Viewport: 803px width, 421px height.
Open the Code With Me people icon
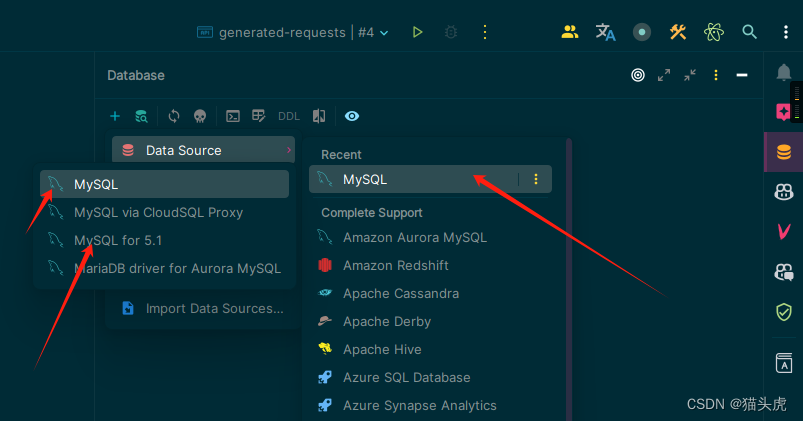tap(569, 32)
